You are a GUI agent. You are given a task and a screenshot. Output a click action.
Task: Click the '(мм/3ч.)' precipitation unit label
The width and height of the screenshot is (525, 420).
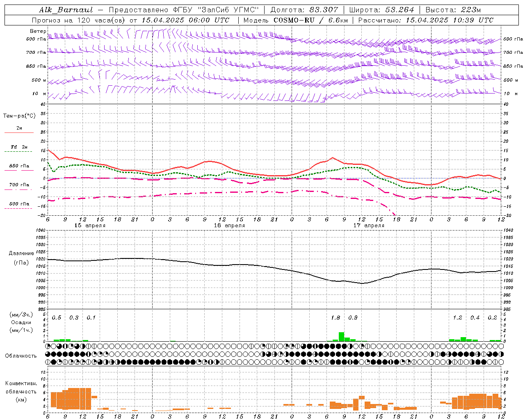coord(21,315)
